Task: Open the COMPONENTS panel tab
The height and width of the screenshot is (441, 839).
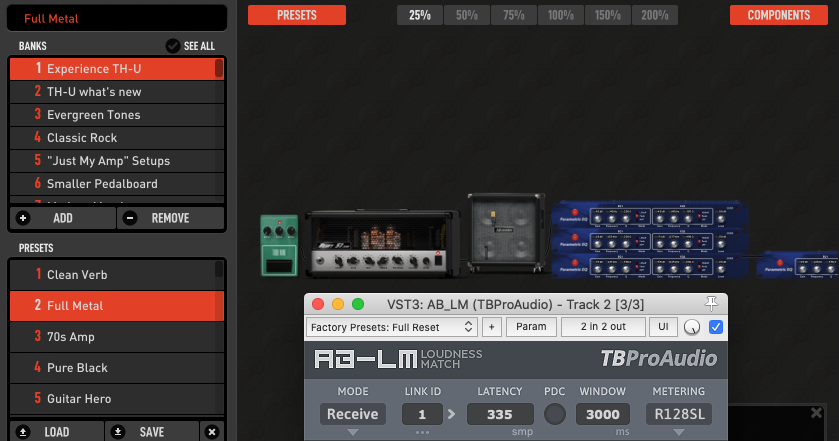Action: click(x=779, y=15)
